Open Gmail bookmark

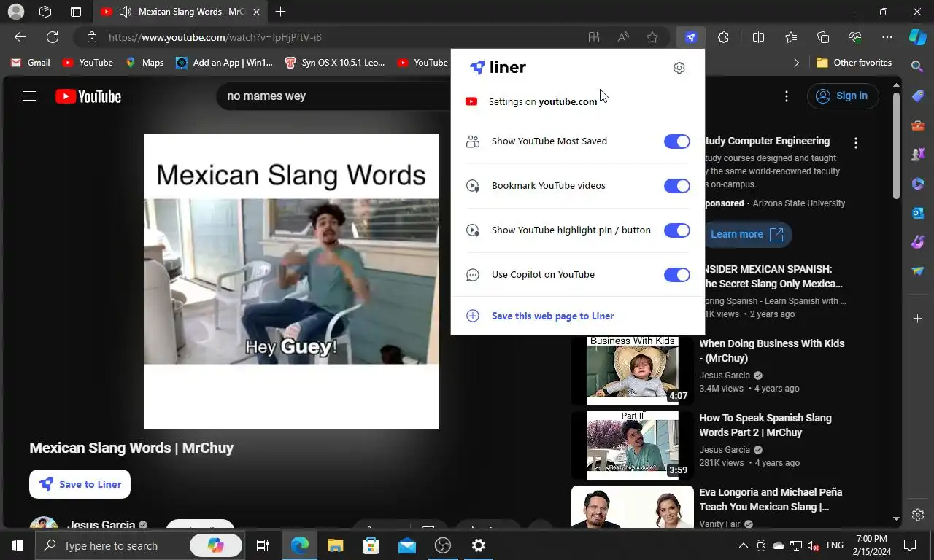30,63
